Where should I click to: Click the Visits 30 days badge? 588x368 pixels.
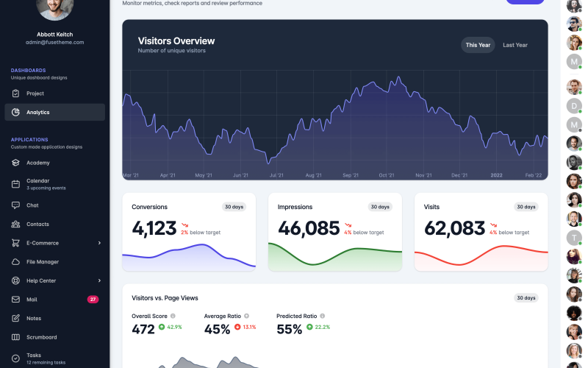526,207
